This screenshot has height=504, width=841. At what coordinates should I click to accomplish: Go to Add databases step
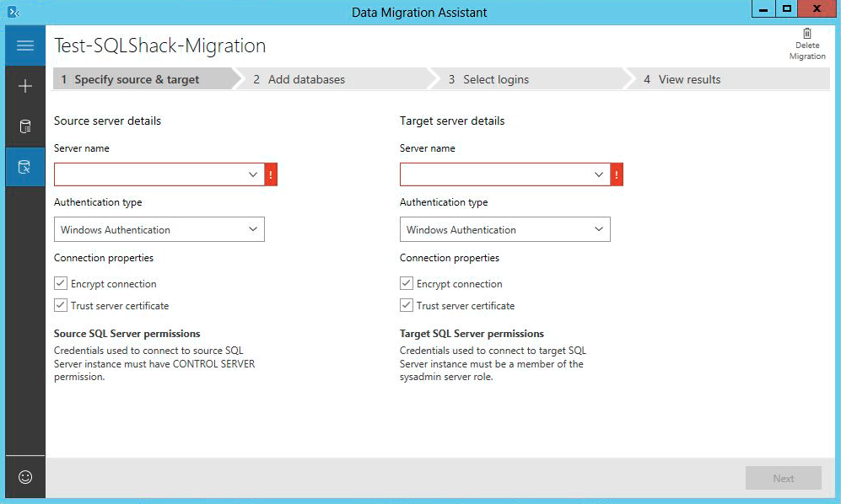coord(305,79)
